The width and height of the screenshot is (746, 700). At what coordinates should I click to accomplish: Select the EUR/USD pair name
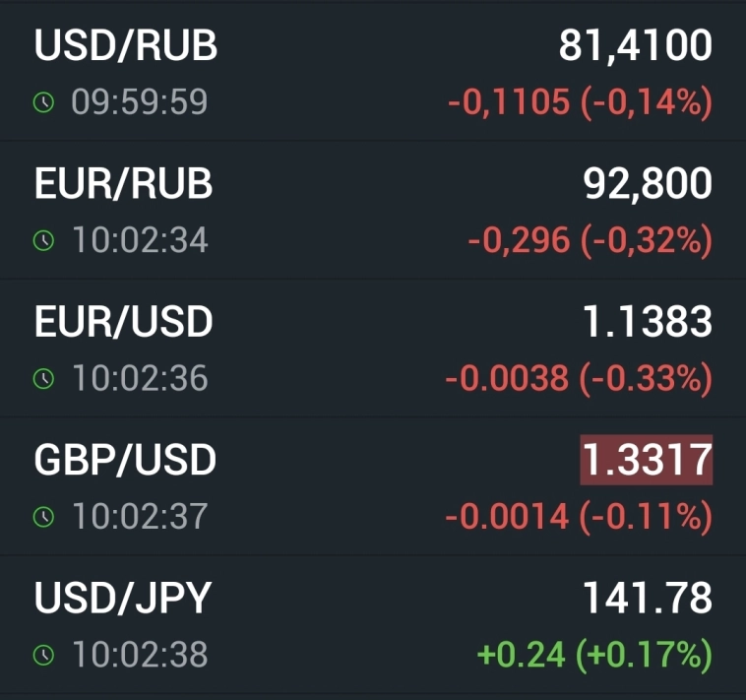tap(123, 322)
